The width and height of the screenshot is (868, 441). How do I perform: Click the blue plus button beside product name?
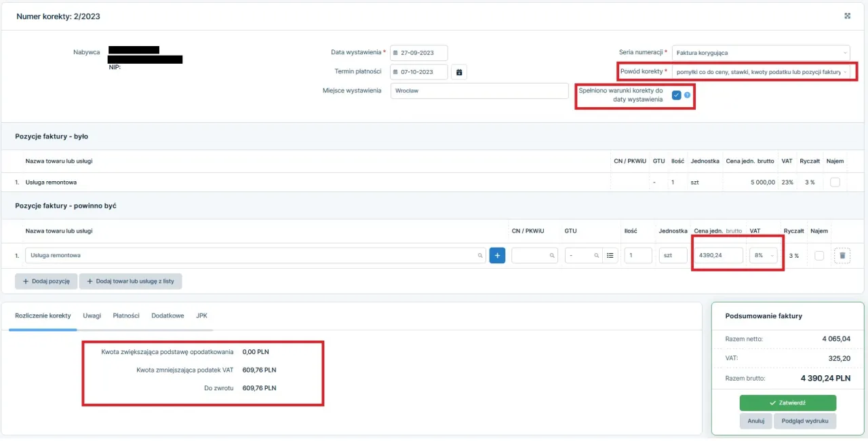click(x=497, y=255)
